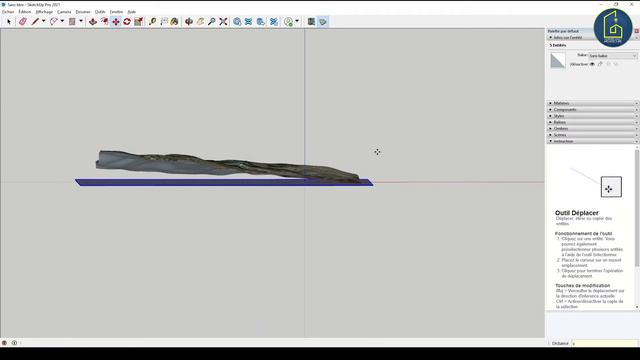
Task: Click the default tray vertical scrollbar
Action: 637,208
